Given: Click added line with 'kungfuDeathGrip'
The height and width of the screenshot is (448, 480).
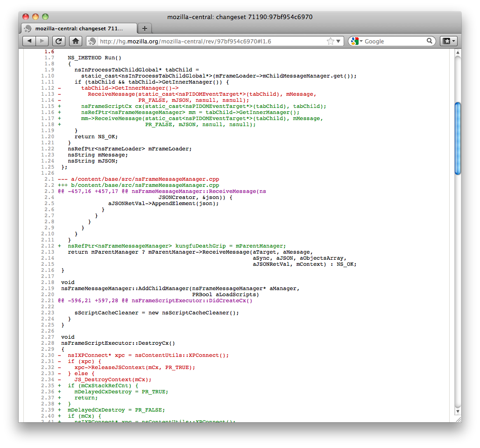Looking at the screenshot, I should [x=176, y=246].
